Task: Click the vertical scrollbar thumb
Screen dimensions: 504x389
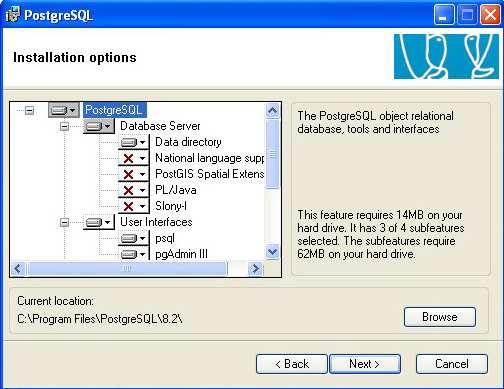Action: point(272,154)
